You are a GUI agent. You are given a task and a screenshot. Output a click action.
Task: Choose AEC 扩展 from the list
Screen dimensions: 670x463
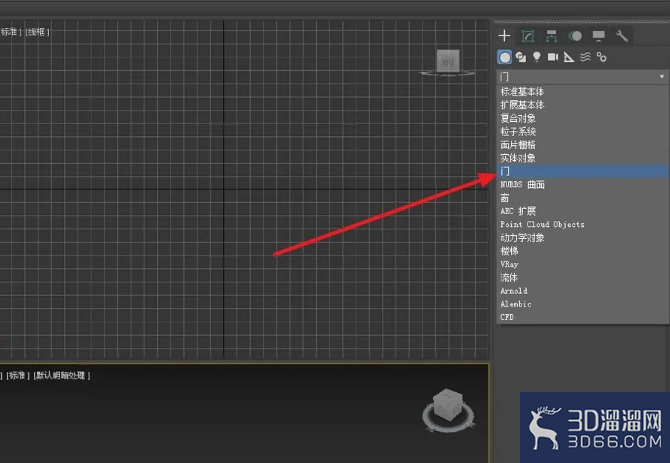[x=582, y=211]
